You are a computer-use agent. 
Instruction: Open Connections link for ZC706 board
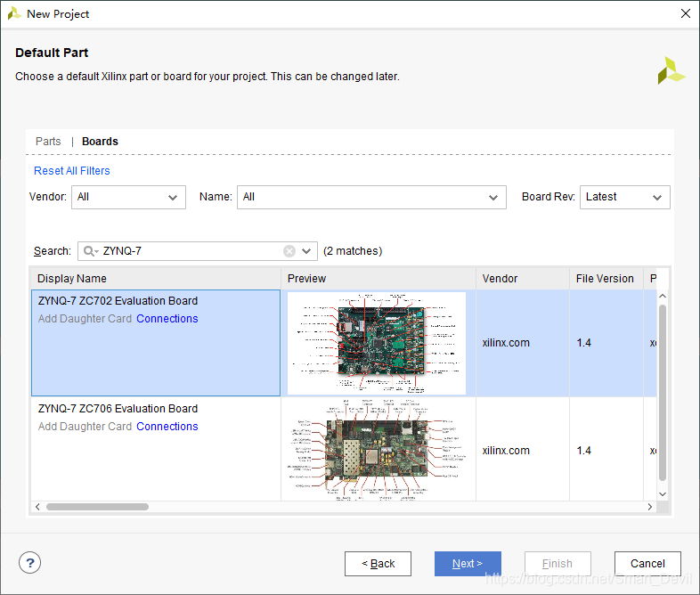pos(167,427)
